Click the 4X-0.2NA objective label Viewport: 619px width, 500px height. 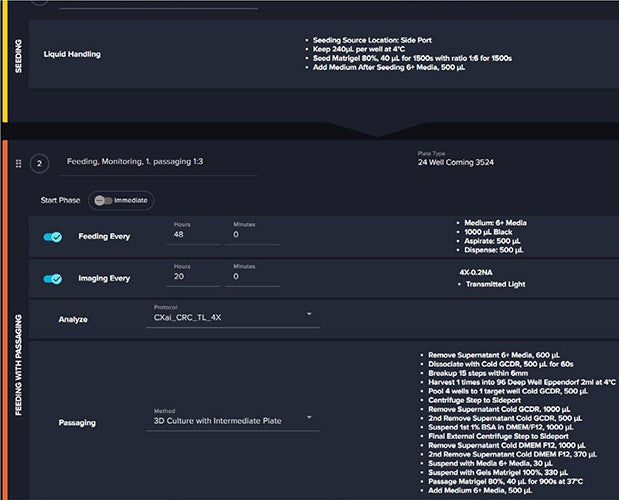[476, 272]
